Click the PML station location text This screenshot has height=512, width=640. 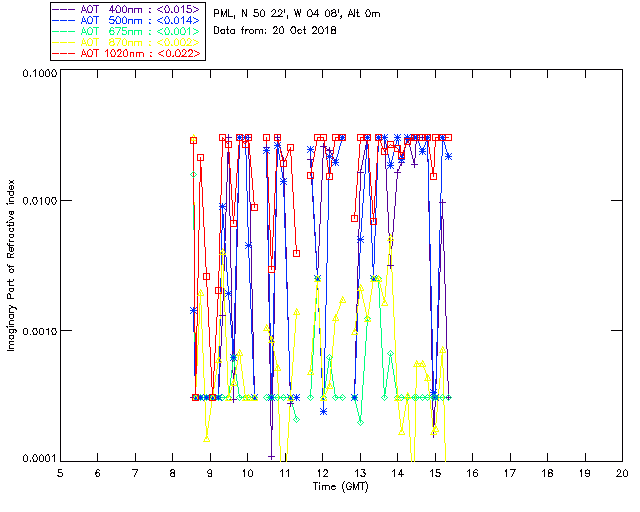[x=297, y=13]
